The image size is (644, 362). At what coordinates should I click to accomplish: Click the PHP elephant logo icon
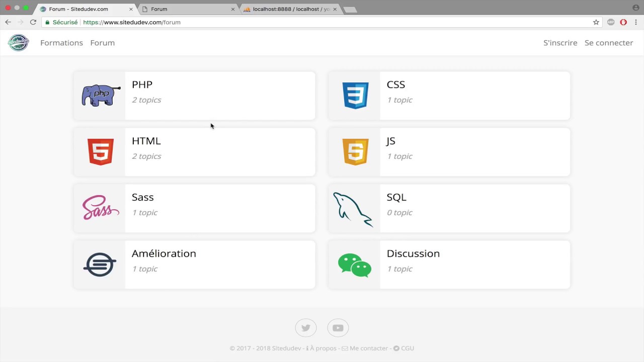(x=101, y=95)
